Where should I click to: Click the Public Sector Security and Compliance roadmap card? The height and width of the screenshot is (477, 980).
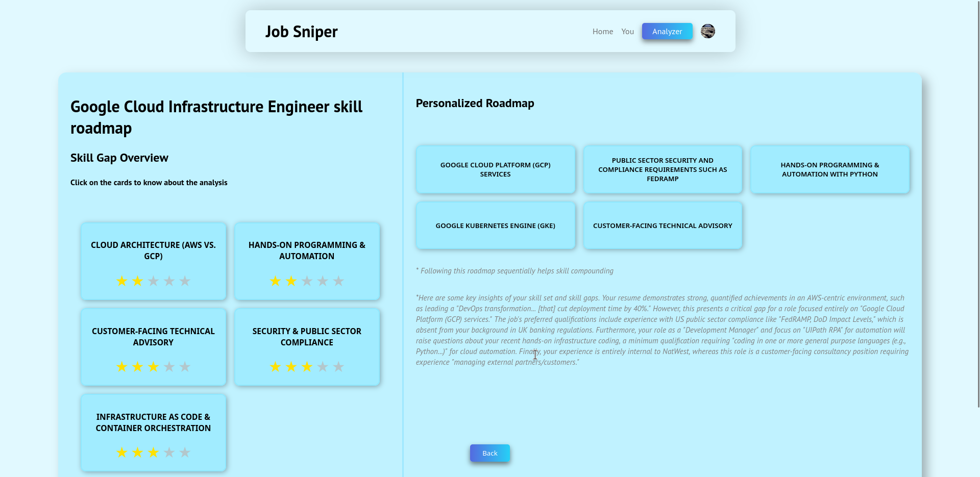[x=662, y=169]
